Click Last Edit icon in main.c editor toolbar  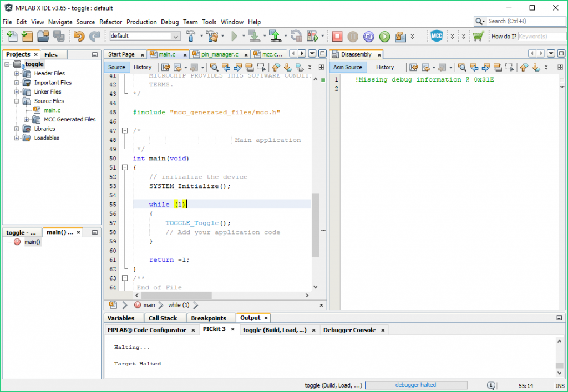click(165, 67)
